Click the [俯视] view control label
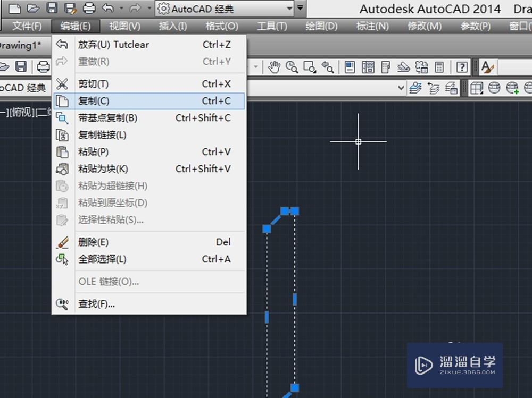The image size is (532, 398). (x=21, y=112)
